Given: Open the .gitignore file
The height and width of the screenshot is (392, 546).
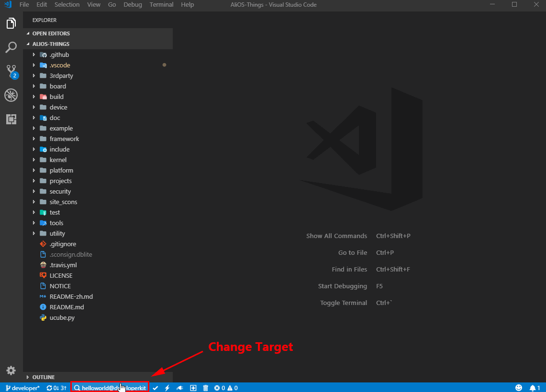Looking at the screenshot, I should coord(98,244).
